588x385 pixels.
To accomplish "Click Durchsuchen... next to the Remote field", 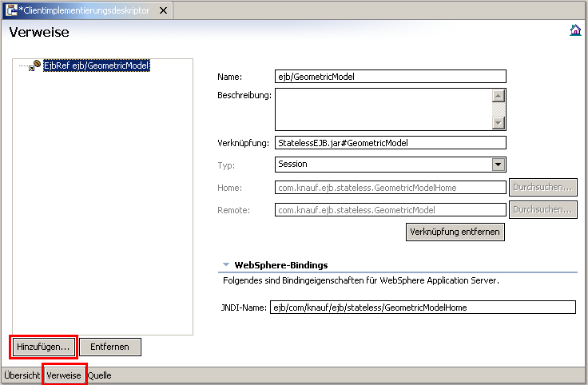I will (543, 210).
